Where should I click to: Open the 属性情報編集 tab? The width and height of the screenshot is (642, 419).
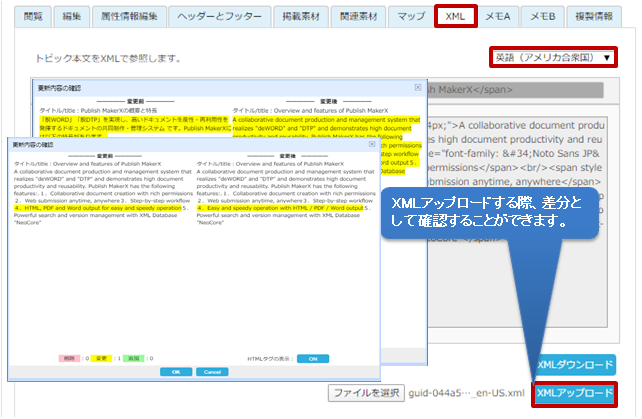tap(129, 17)
